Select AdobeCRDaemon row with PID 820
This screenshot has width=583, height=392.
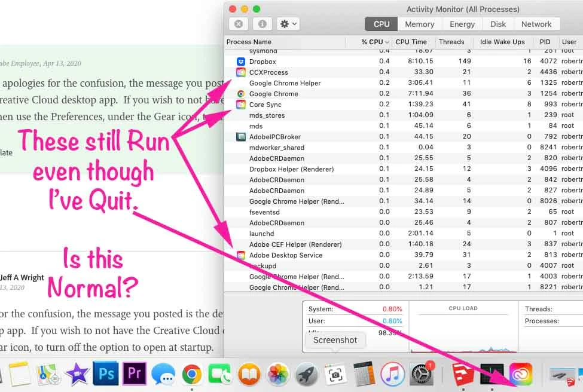click(x=404, y=158)
